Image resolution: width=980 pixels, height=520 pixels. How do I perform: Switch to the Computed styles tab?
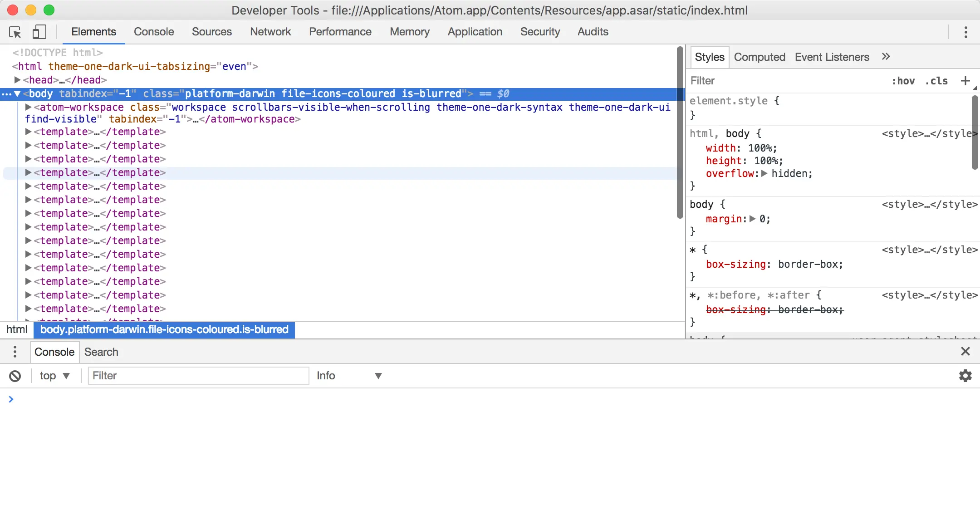coord(759,57)
